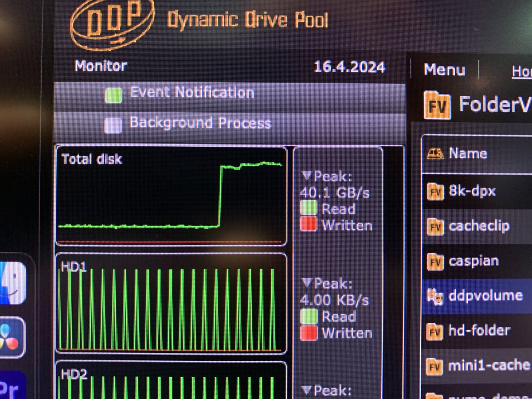The height and width of the screenshot is (399, 532).
Task: Select the cacheclip folder icon
Action: coord(435,227)
